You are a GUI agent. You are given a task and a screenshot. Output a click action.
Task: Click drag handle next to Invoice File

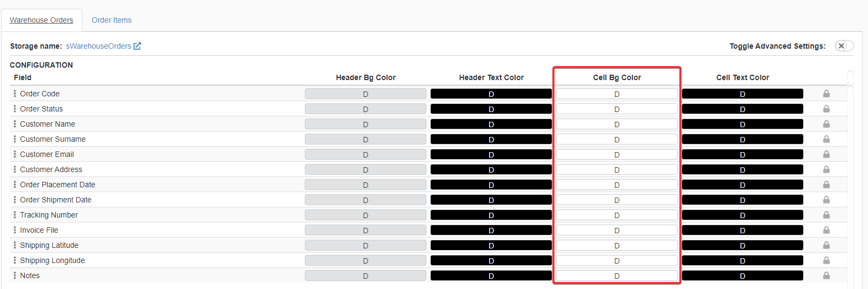point(15,230)
